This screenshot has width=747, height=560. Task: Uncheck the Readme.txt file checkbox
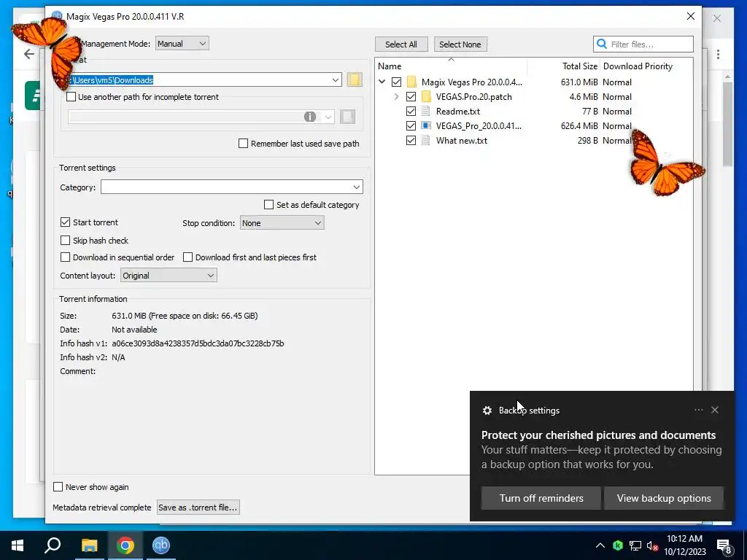[411, 112]
